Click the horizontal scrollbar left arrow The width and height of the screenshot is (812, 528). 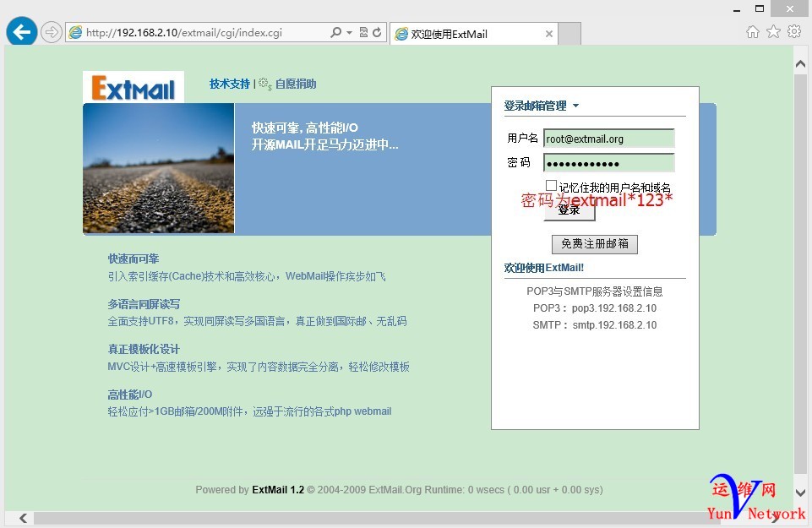tap(24, 518)
